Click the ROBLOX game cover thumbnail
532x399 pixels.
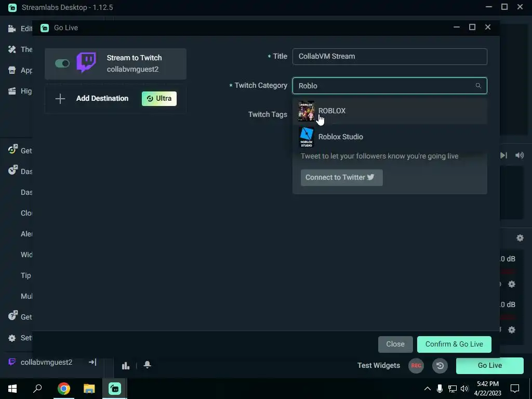tap(306, 111)
